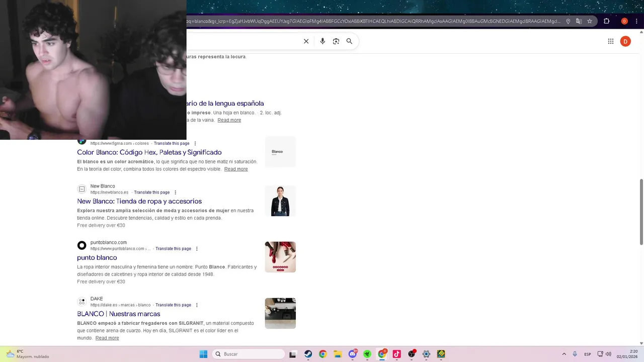Open Chrome profile avatar in toolbar

click(624, 21)
